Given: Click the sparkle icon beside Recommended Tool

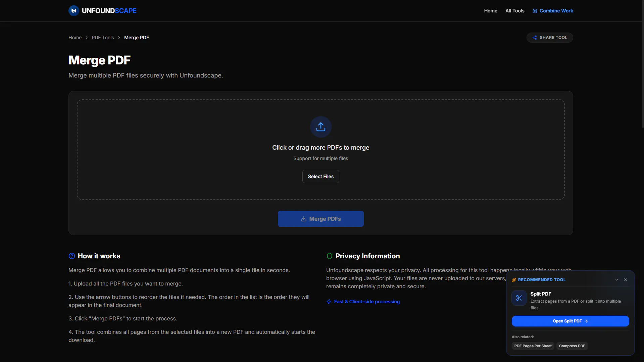Looking at the screenshot, I should coord(514,280).
